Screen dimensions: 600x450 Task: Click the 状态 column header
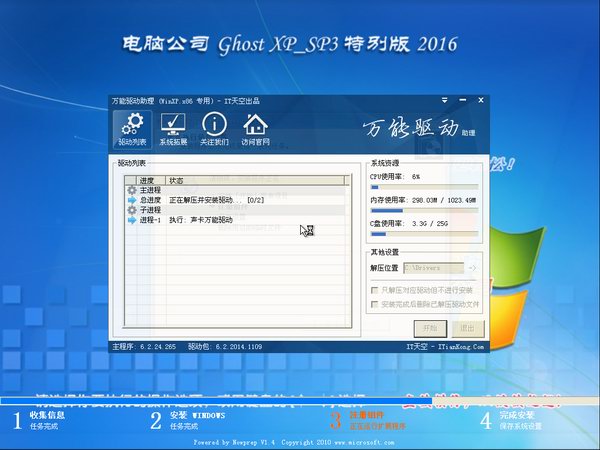(x=176, y=180)
